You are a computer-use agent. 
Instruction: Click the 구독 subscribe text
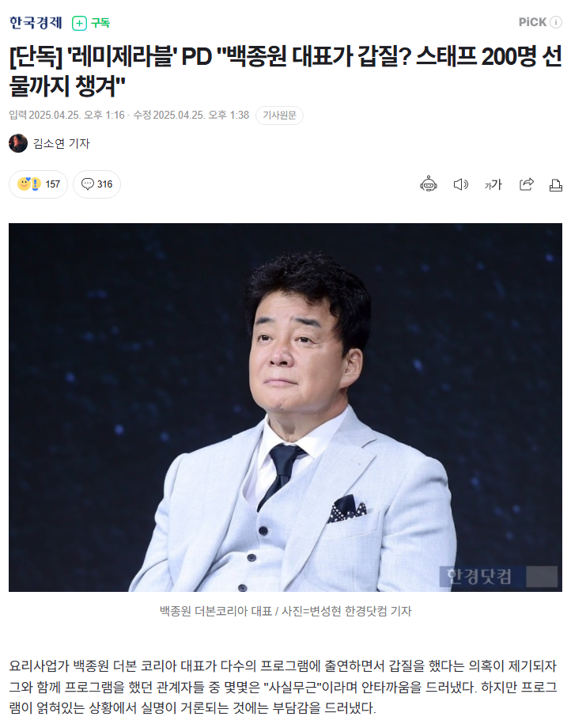[x=100, y=23]
